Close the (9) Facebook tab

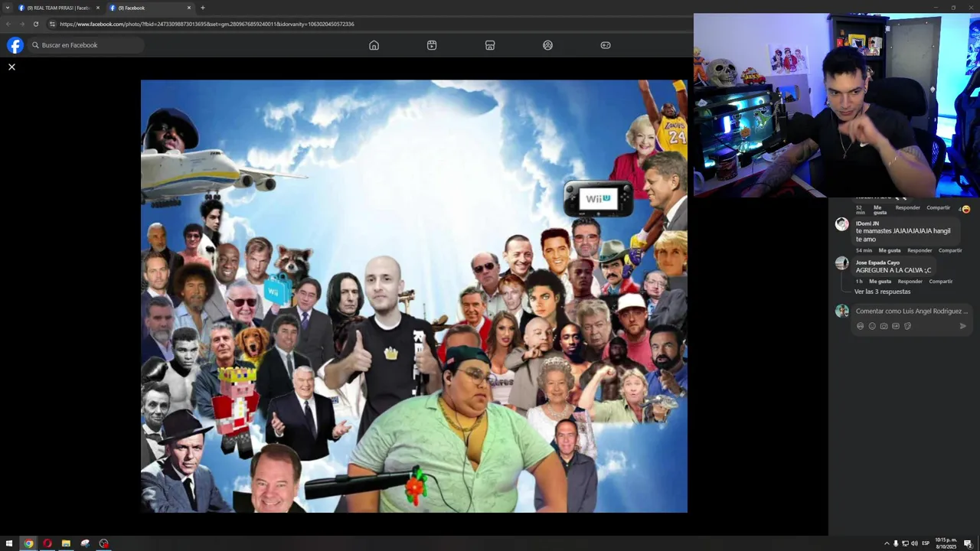[188, 8]
